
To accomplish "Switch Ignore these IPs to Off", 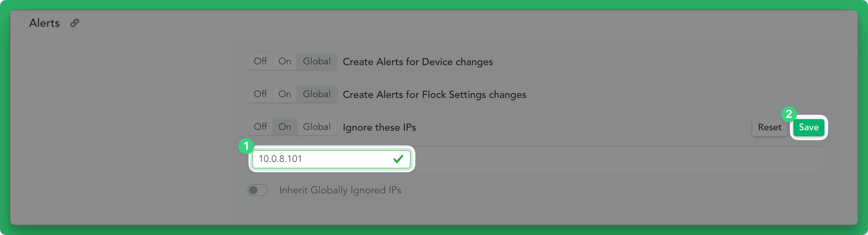I will coord(260,127).
